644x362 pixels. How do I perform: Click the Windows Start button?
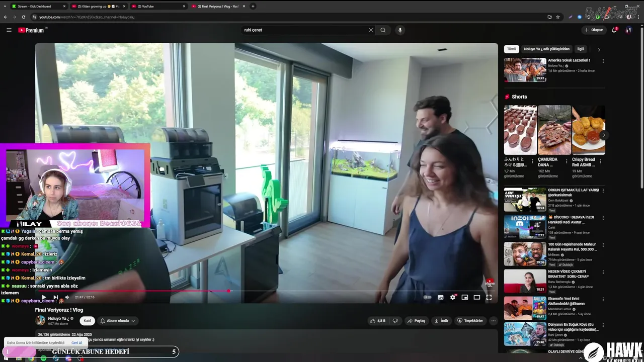pyautogui.click(x=6, y=358)
